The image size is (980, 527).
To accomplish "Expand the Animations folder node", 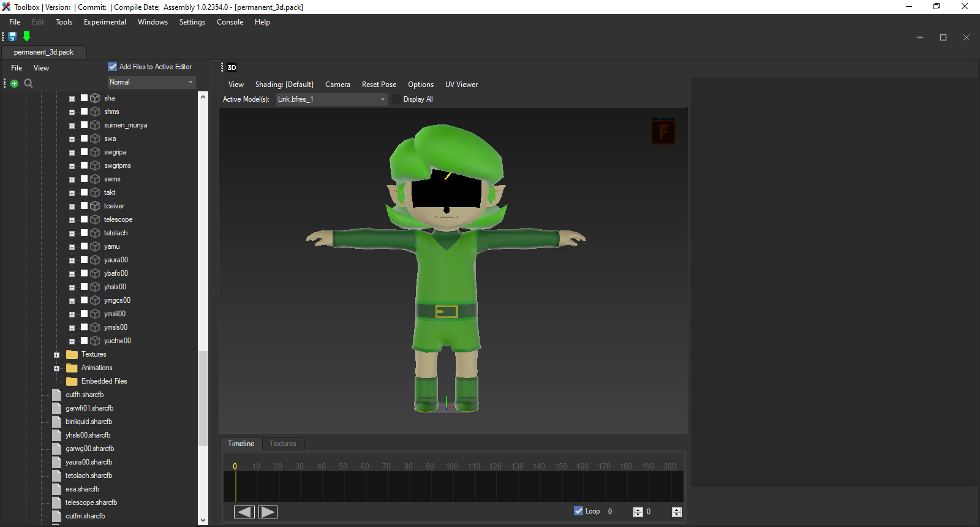I will 56,368.
